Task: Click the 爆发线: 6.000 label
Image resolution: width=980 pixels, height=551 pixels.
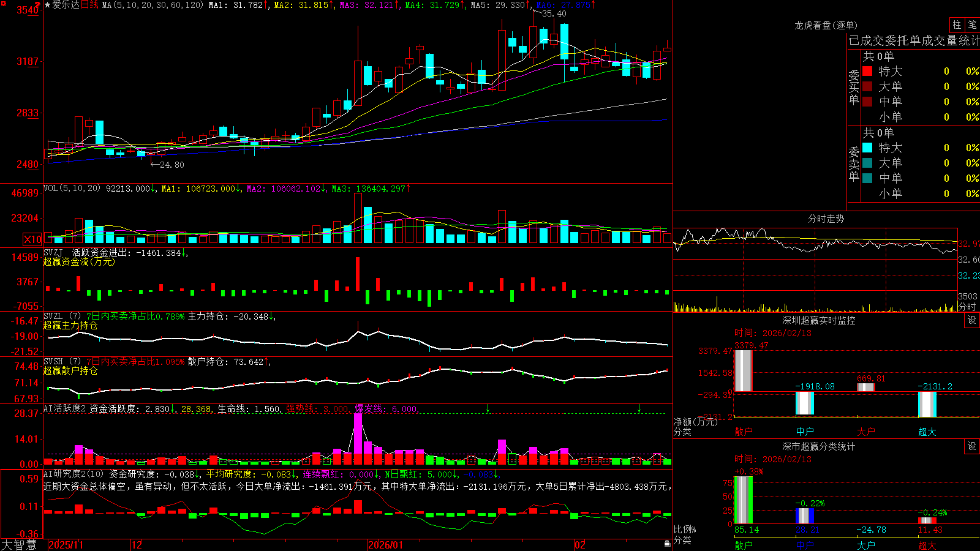Action: point(386,409)
